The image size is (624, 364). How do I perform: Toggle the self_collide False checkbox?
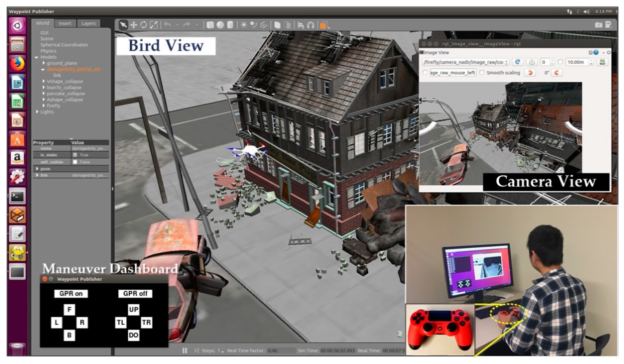click(75, 162)
